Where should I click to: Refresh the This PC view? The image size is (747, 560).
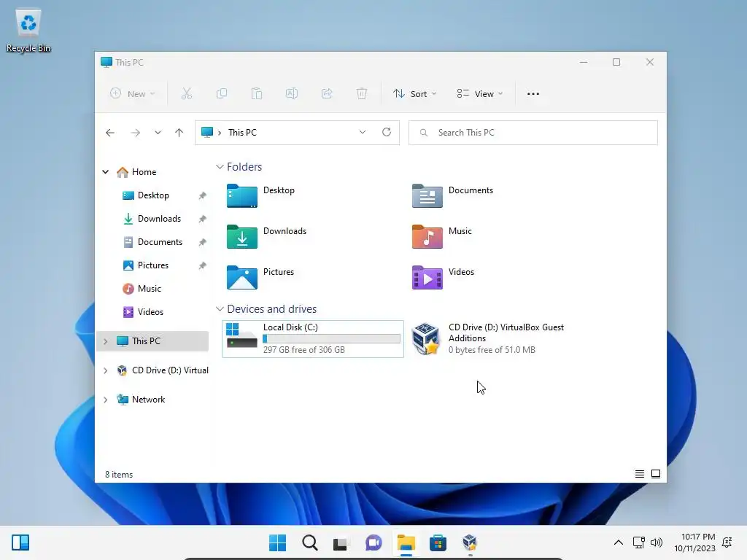coord(387,133)
